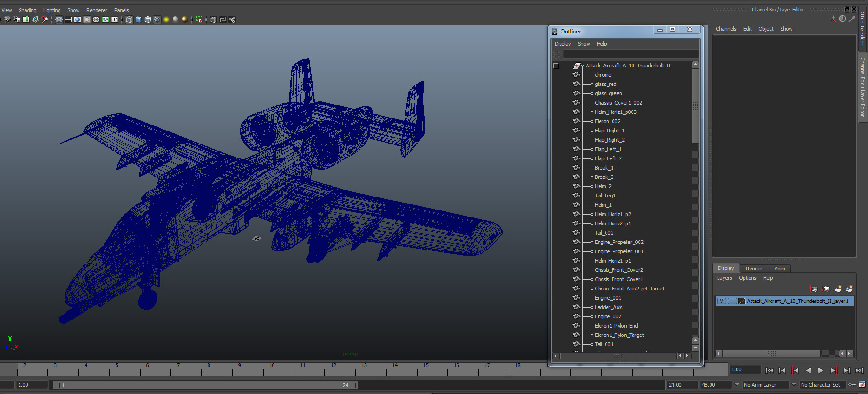
Task: Enable Smooth Shade All cube icon
Action: click(x=138, y=20)
